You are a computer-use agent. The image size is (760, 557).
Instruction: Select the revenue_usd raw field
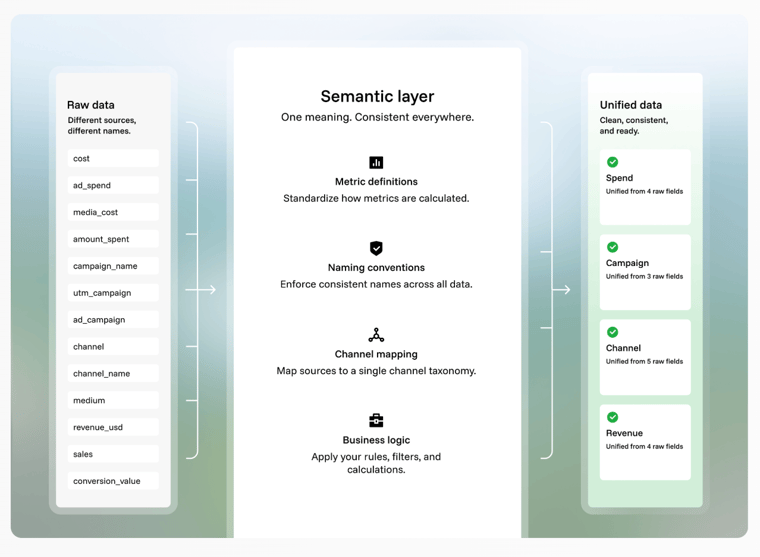pos(113,427)
